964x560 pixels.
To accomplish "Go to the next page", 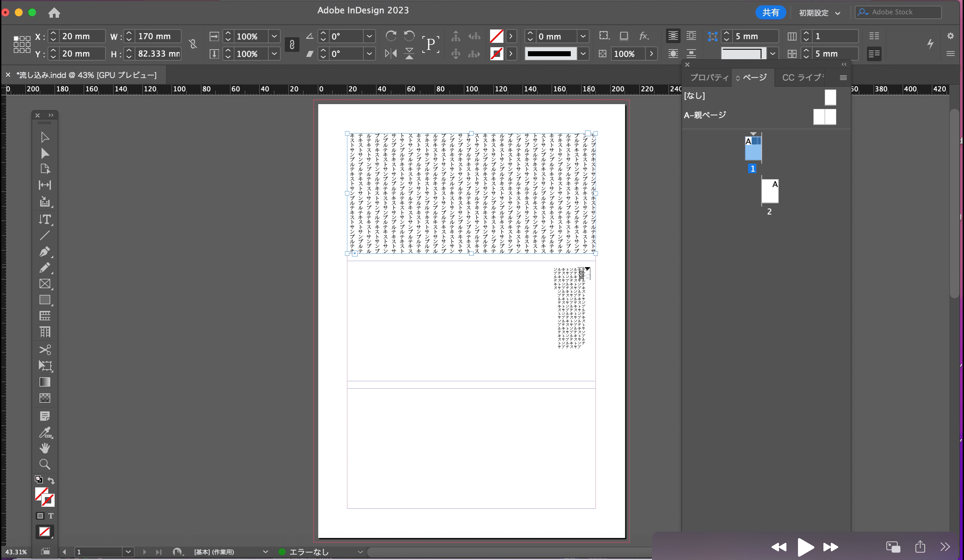I will [144, 552].
